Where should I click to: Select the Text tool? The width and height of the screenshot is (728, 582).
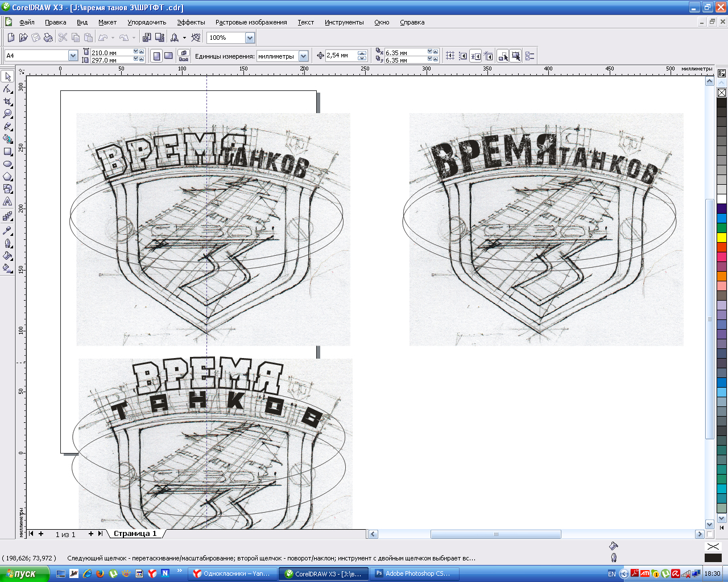(7, 202)
